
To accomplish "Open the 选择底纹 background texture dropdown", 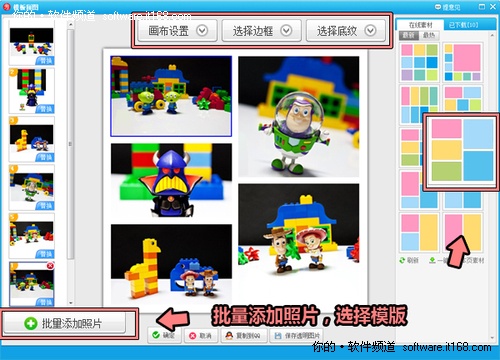I will point(346,31).
